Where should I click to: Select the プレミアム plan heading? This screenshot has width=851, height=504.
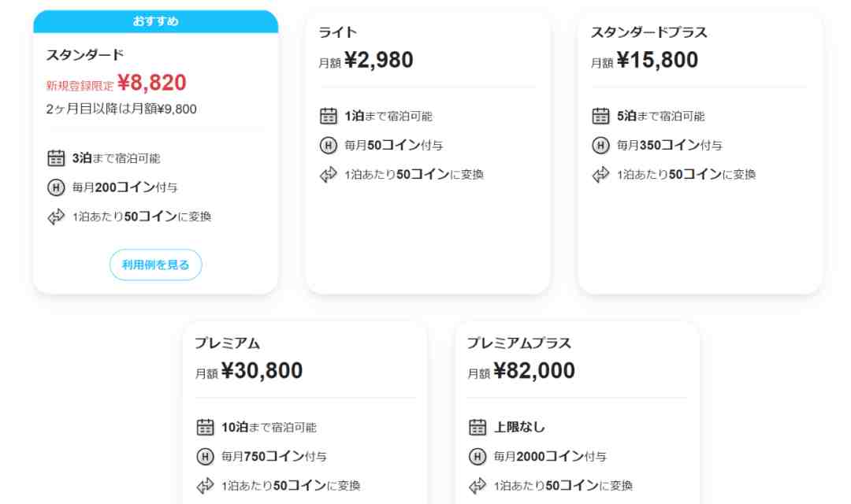point(228,343)
